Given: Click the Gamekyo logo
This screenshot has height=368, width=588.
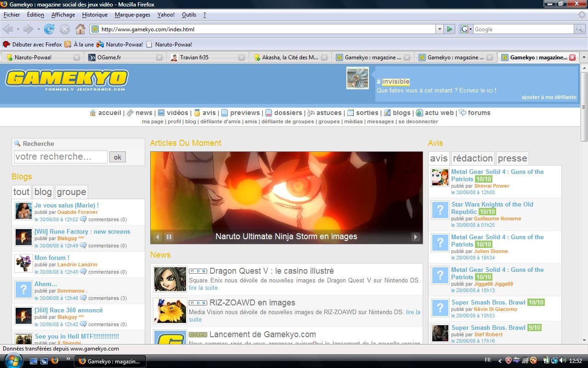Looking at the screenshot, I should [67, 80].
